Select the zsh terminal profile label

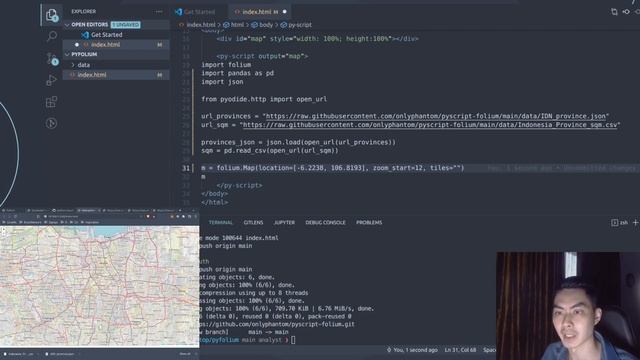click(620, 222)
